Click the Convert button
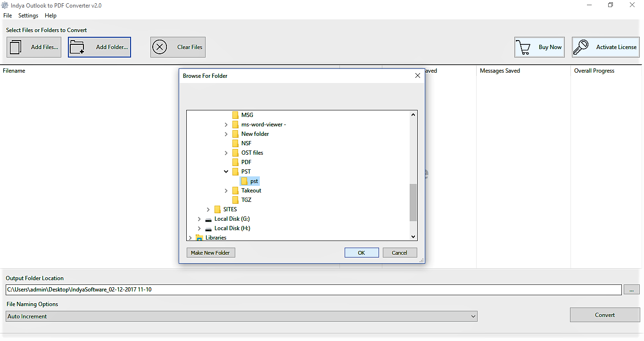 [x=605, y=315]
